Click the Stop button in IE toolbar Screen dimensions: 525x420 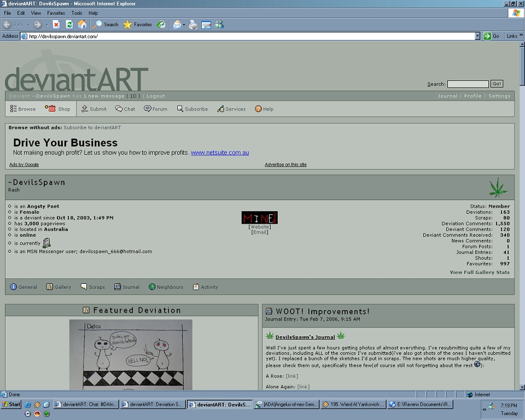pyautogui.click(x=56, y=25)
